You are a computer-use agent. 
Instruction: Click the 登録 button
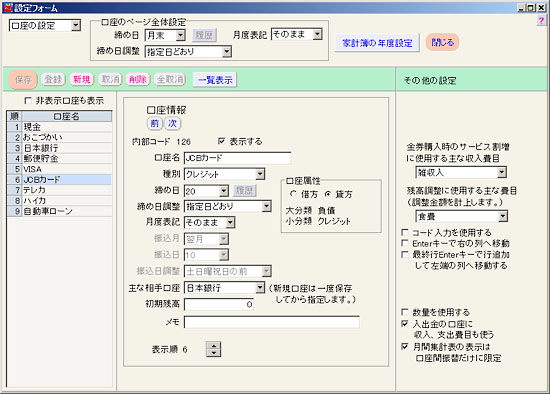point(53,79)
